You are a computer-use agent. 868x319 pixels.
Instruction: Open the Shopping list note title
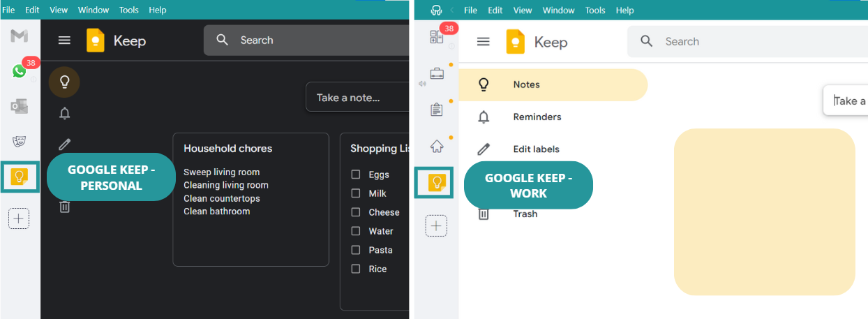[380, 148]
